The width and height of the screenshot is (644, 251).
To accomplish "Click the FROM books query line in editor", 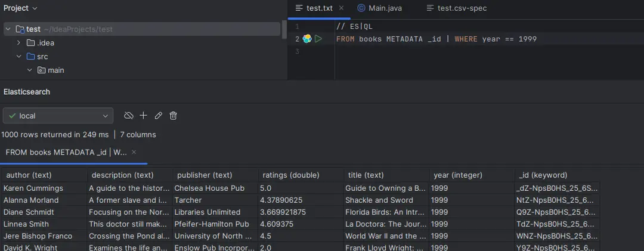I will click(x=436, y=39).
